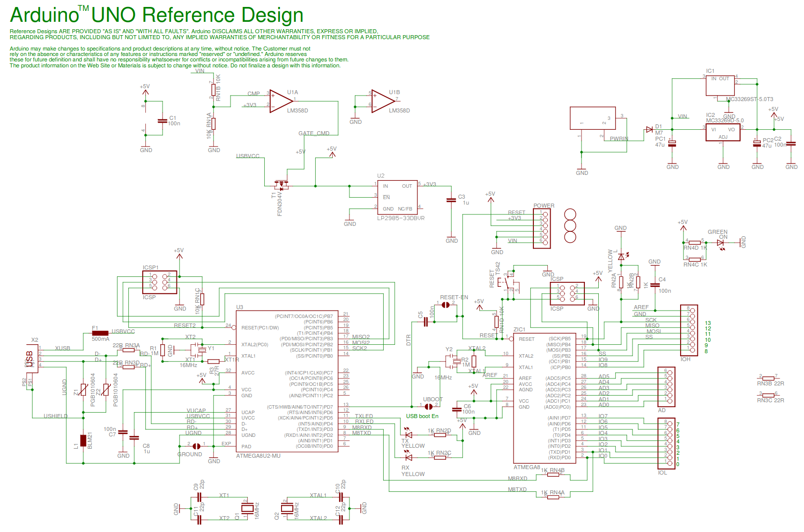Select the D1 M7 diode symbol

click(649, 130)
